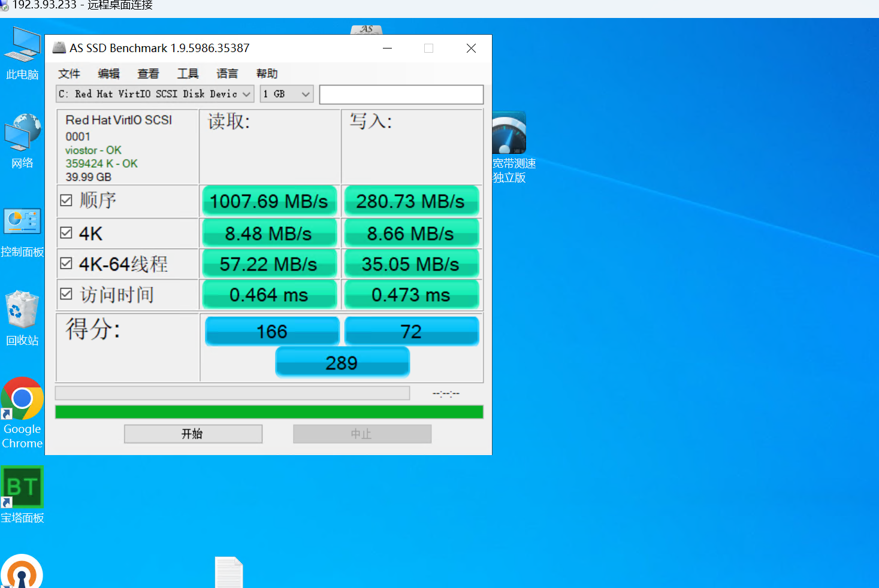
Task: Click the 得分: score label
Action: point(93,329)
